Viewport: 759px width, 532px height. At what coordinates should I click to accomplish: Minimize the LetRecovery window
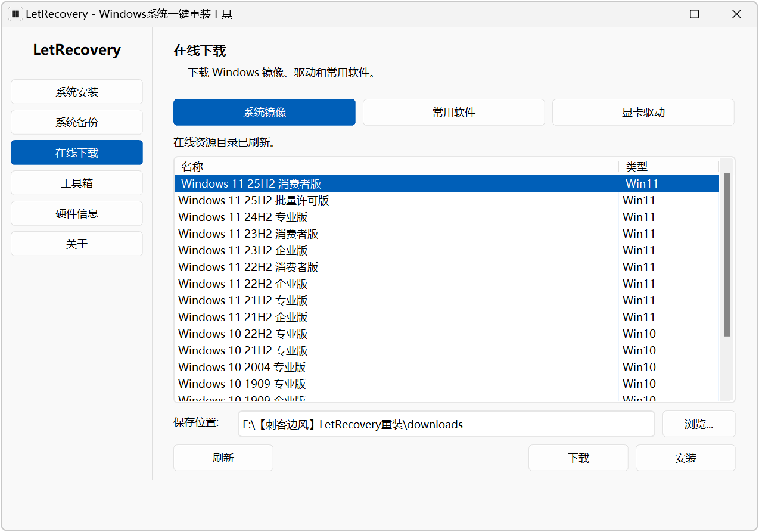[653, 14]
